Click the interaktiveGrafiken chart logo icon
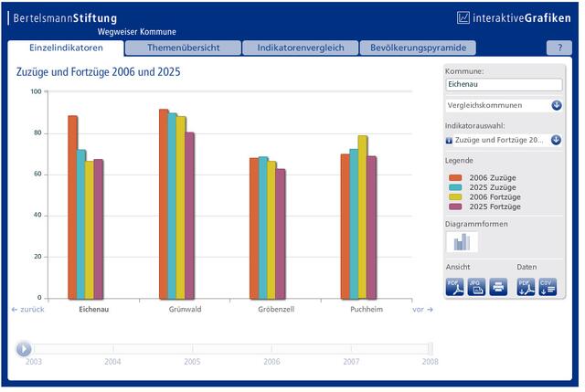Screen dimensions: 585x392 (463, 17)
